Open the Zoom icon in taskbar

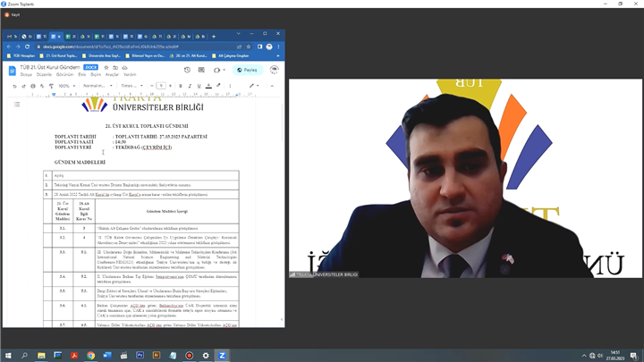point(222,356)
